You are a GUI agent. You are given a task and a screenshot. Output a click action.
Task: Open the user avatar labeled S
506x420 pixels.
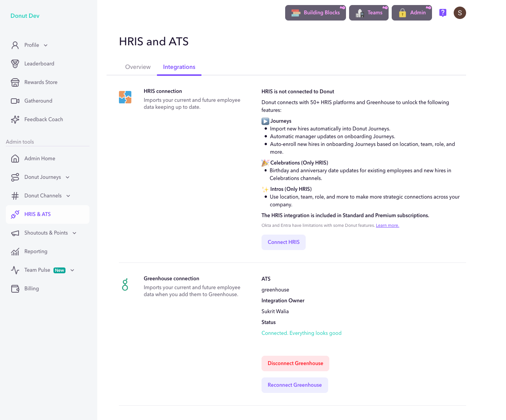tap(460, 13)
